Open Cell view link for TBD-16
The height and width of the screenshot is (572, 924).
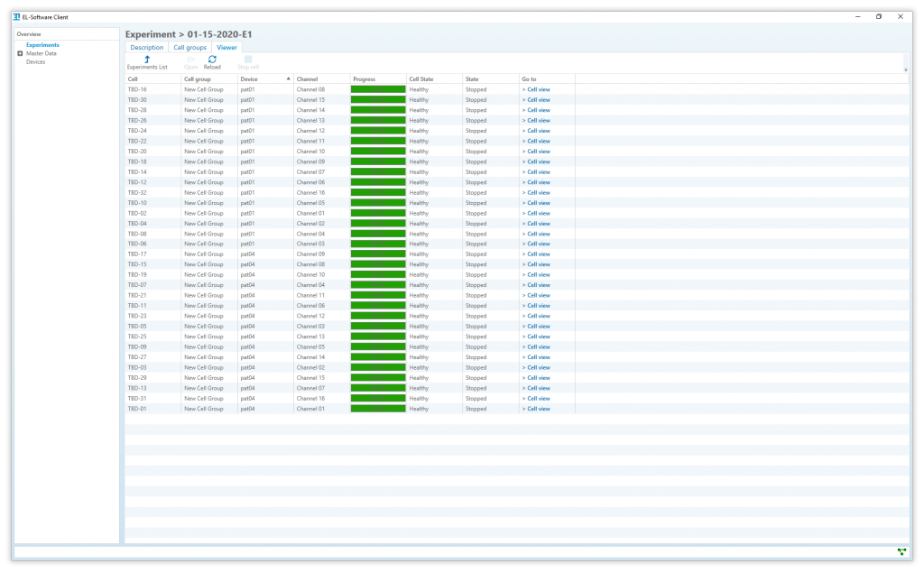(x=538, y=89)
